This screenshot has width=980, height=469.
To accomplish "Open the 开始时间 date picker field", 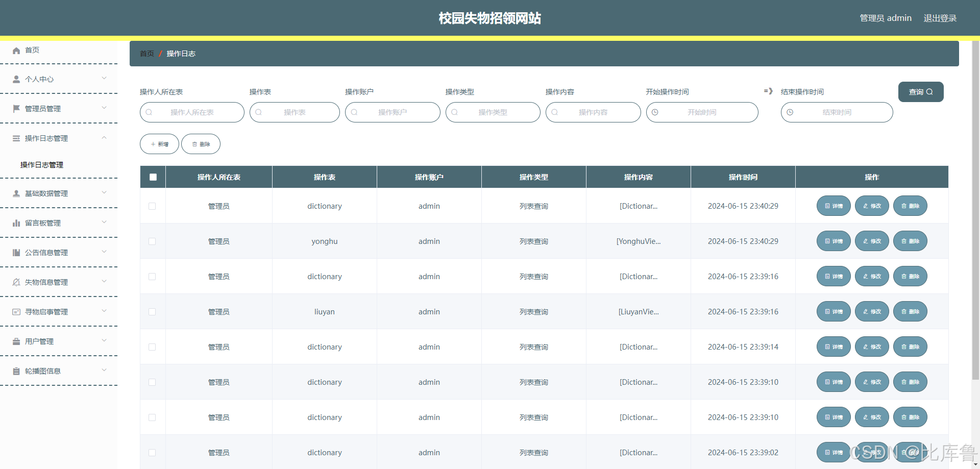I will tap(702, 112).
